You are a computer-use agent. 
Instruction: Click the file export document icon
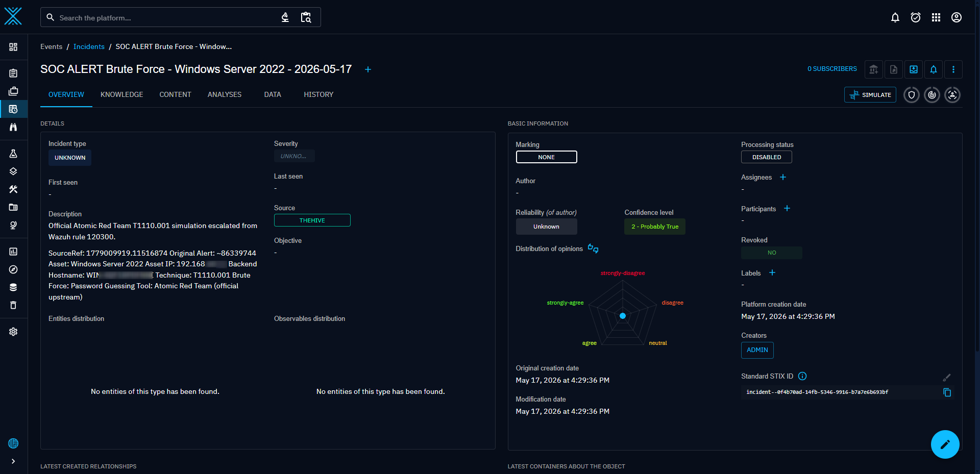pos(894,69)
